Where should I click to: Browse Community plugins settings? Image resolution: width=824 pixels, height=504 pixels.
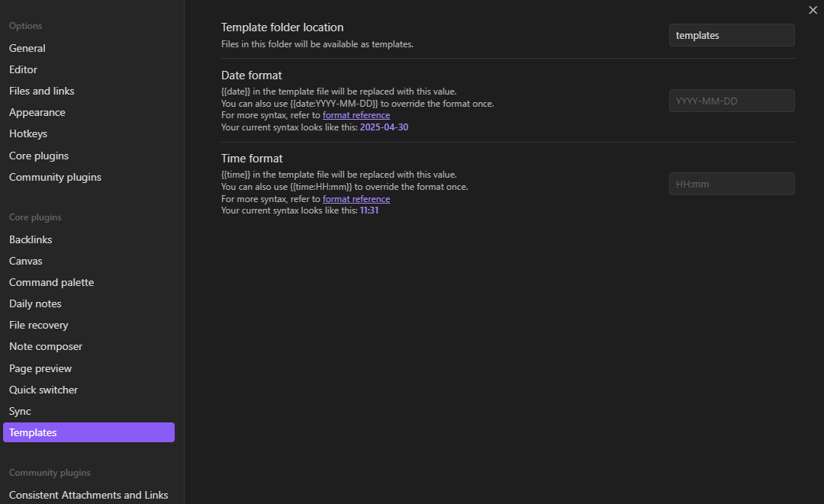[55, 177]
